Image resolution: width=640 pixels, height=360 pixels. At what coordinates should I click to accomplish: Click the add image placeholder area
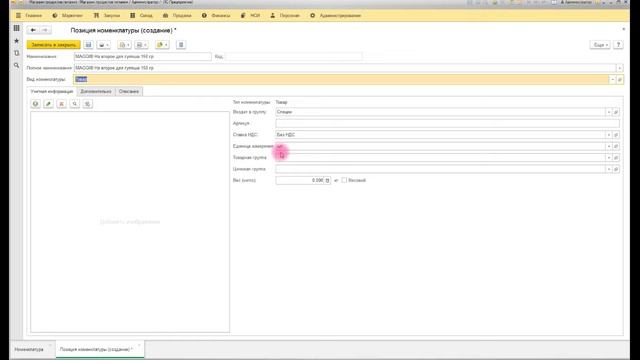point(130,222)
